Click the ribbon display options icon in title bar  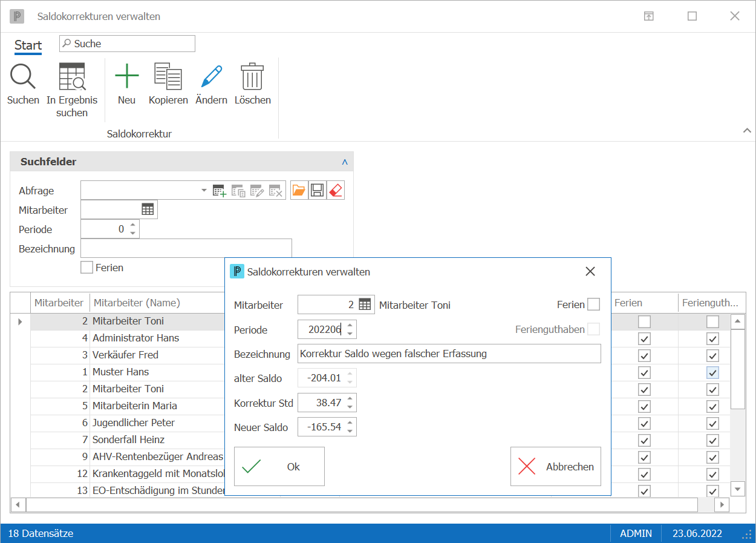648,16
